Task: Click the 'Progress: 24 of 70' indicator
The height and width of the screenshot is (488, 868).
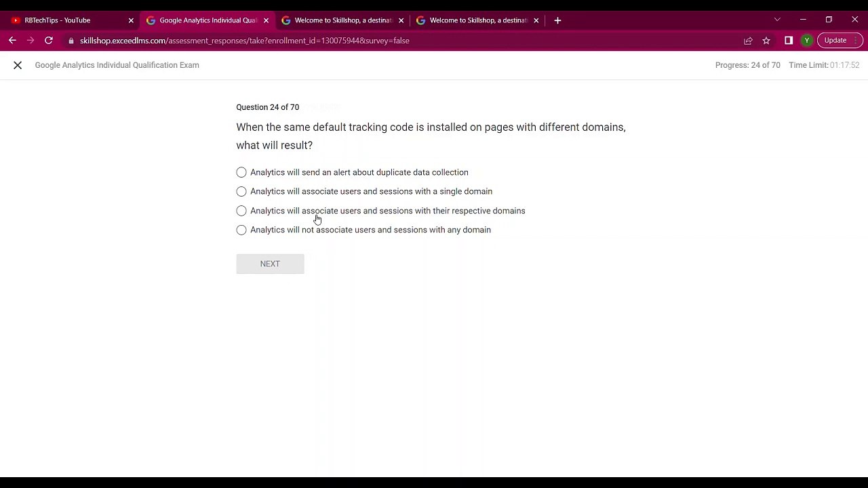Action: pyautogui.click(x=747, y=65)
